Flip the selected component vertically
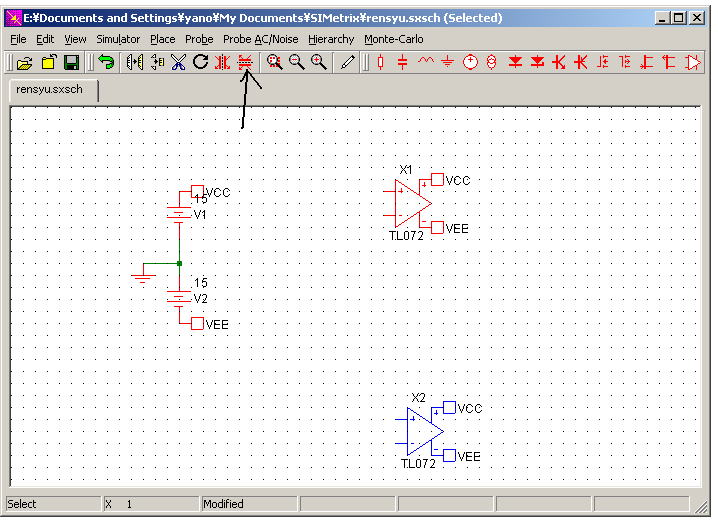 (245, 62)
